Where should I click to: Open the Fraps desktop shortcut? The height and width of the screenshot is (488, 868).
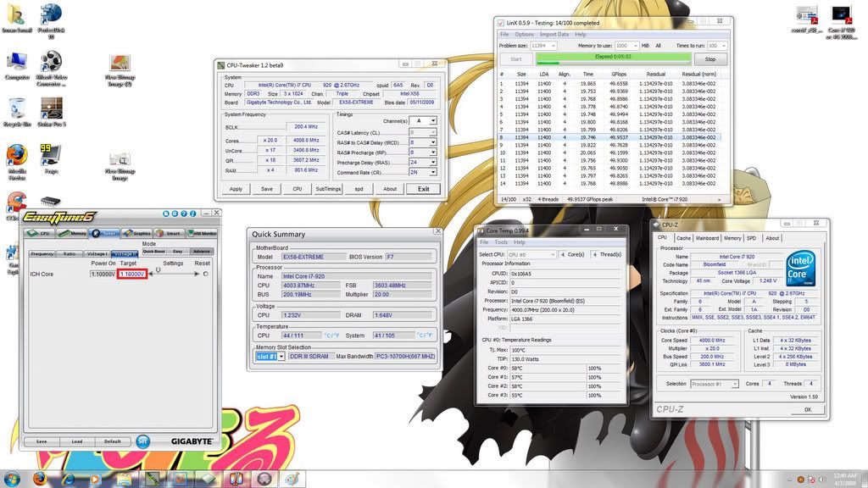(x=51, y=156)
